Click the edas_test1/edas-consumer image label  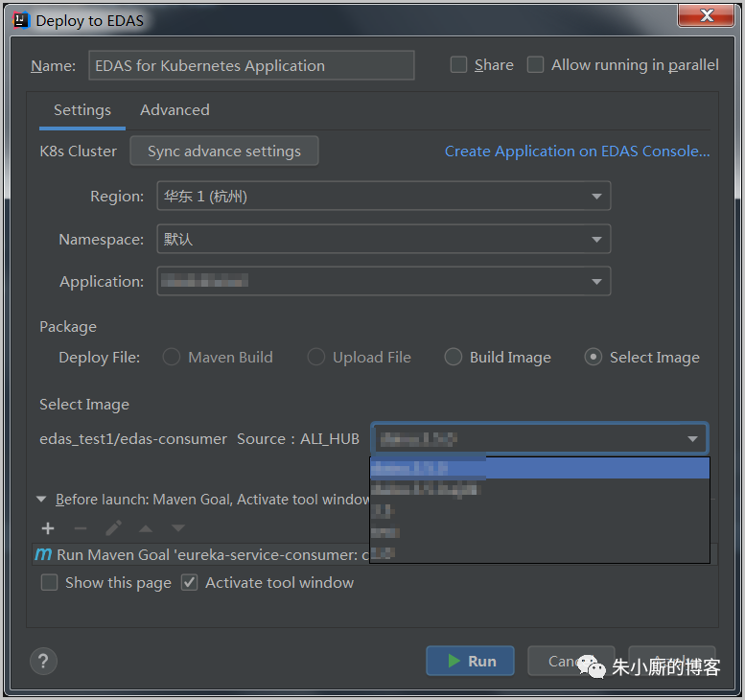click(x=133, y=438)
